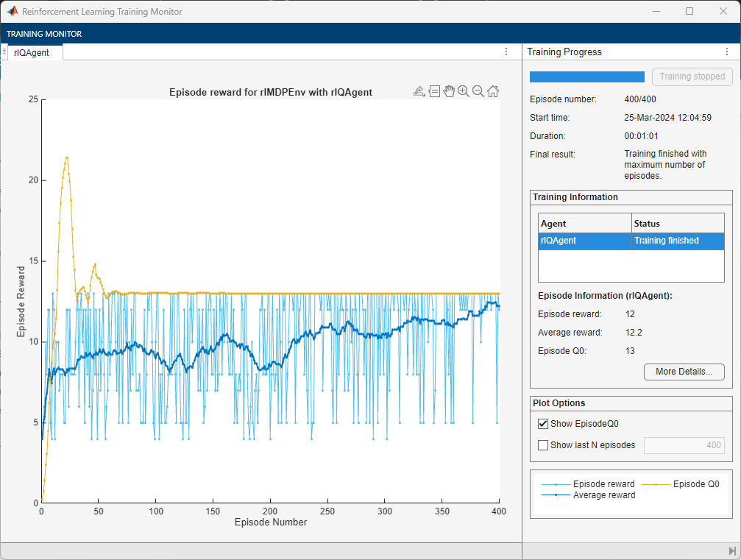Click the blue training progress bar
The image size is (741, 560).
pos(587,77)
